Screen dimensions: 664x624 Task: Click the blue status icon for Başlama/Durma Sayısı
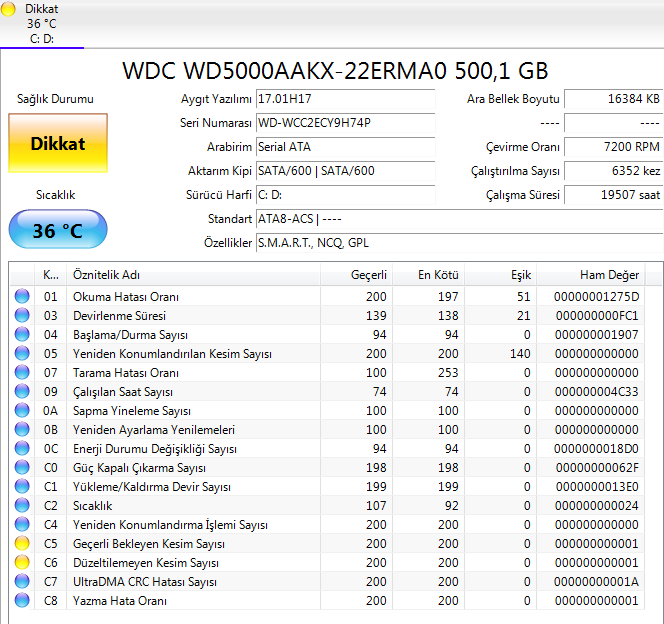click(22, 334)
